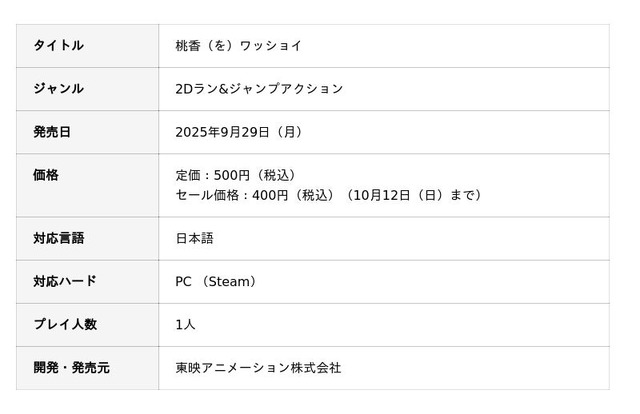
Task: Click the release date 2025年9月29日（月）
Action: click(238, 132)
